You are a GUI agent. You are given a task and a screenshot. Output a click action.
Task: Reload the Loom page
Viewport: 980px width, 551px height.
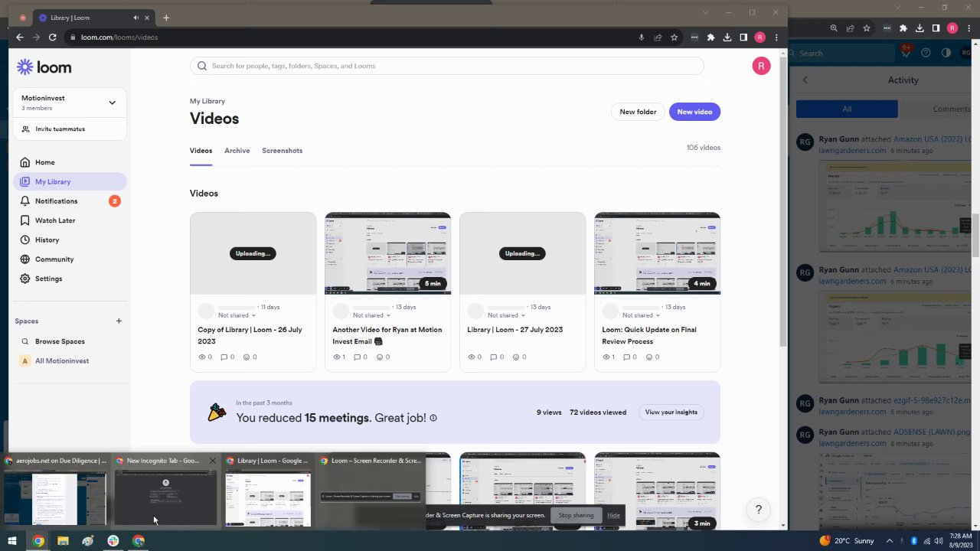click(x=53, y=37)
